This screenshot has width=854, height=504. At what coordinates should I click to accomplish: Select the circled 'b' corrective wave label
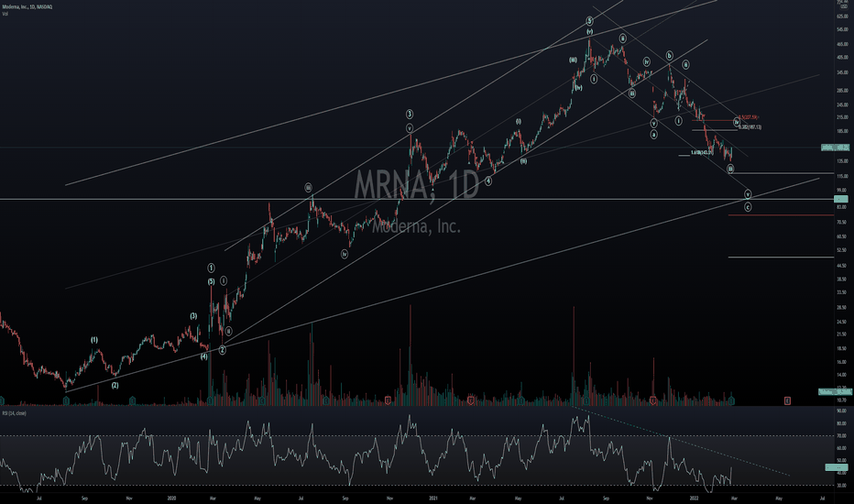coord(670,56)
